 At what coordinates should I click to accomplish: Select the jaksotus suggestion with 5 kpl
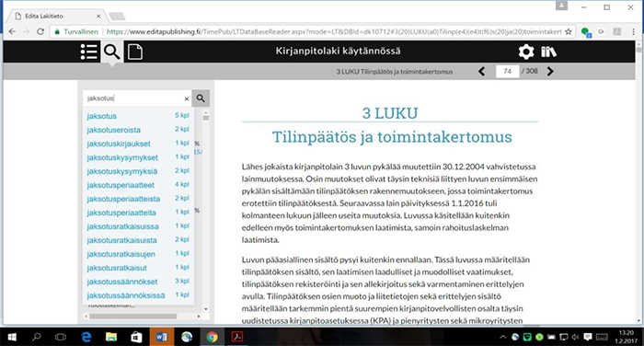[x=138, y=116]
